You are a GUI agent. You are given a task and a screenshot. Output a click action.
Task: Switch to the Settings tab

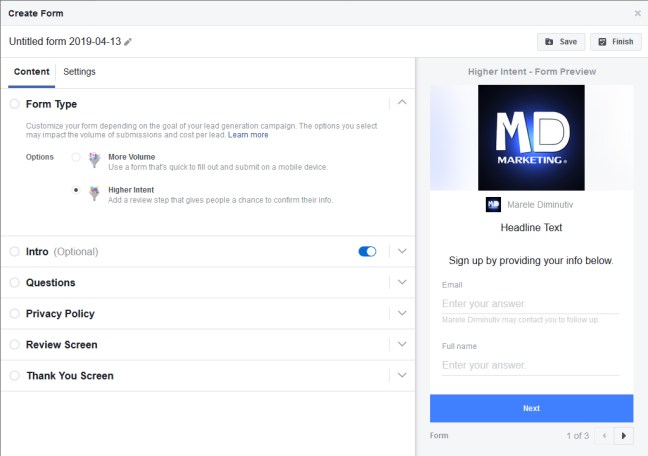(x=79, y=72)
